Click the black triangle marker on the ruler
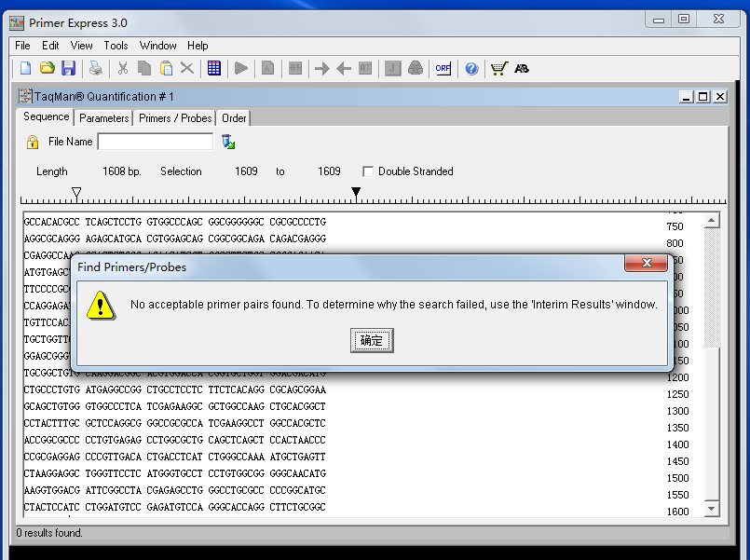This screenshot has height=560, width=750. coord(356,192)
